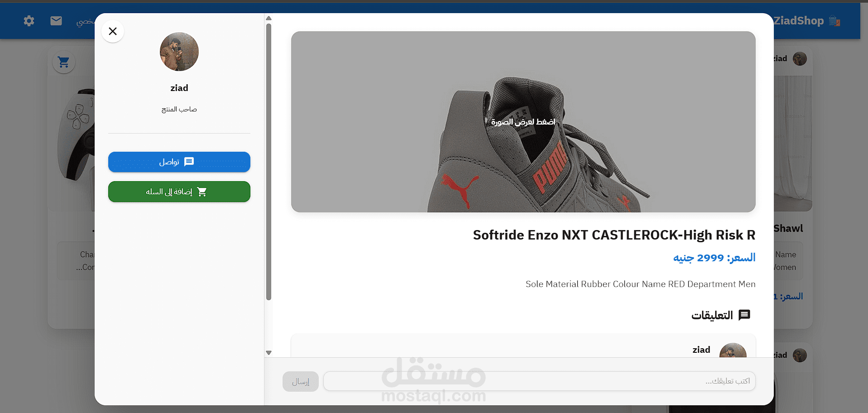Click the description Sole Material Rubber text

(640, 284)
